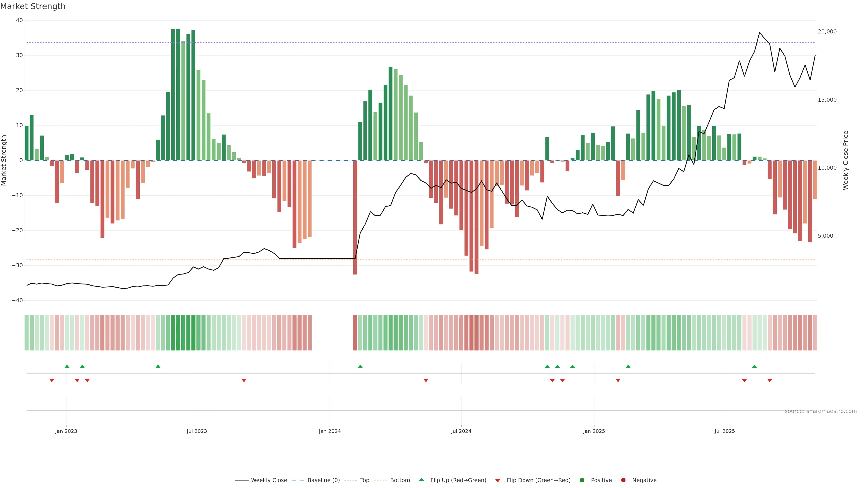The width and height of the screenshot is (868, 488).
Task: Click the Jan 2023 x-axis label
Action: [x=66, y=431]
